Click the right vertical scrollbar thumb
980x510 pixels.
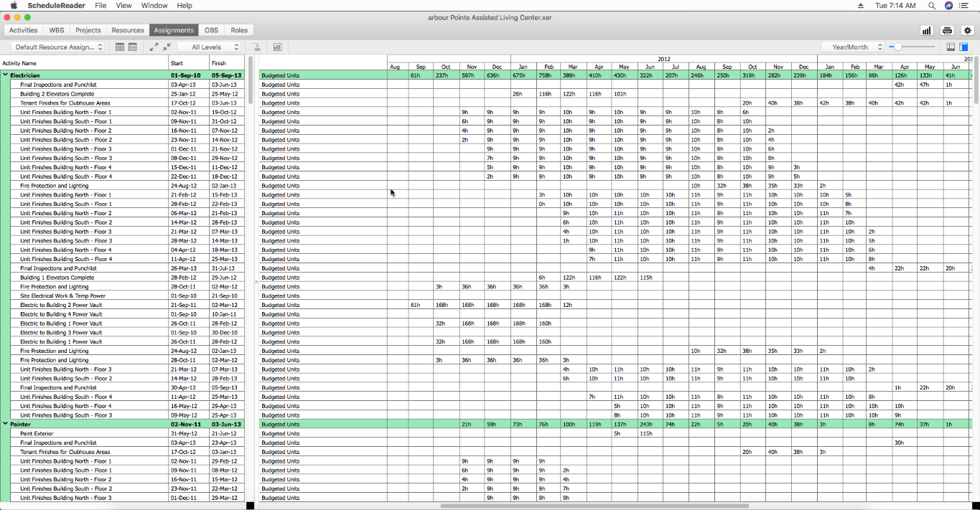(976, 81)
